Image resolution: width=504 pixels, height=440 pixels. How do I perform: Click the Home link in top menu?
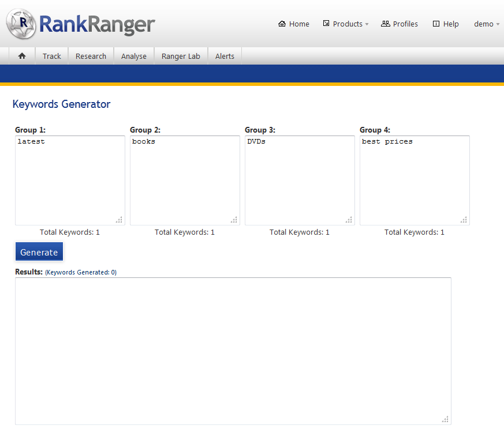coord(294,24)
